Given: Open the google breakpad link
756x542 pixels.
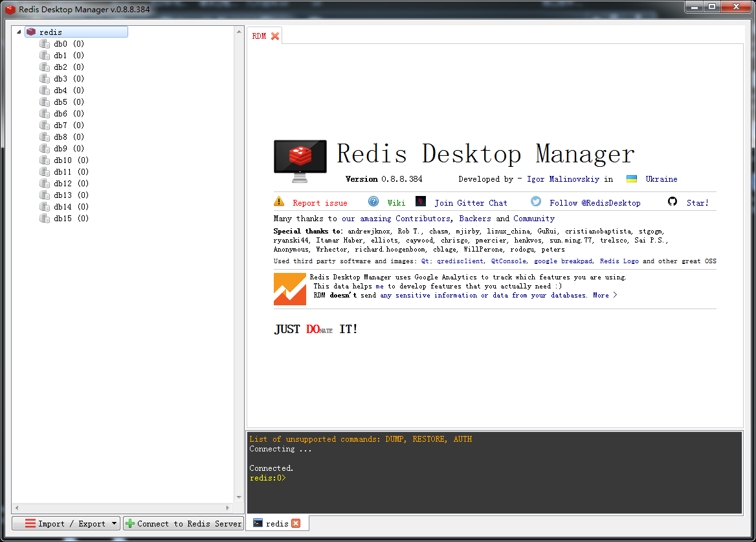Looking at the screenshot, I should pyautogui.click(x=564, y=261).
